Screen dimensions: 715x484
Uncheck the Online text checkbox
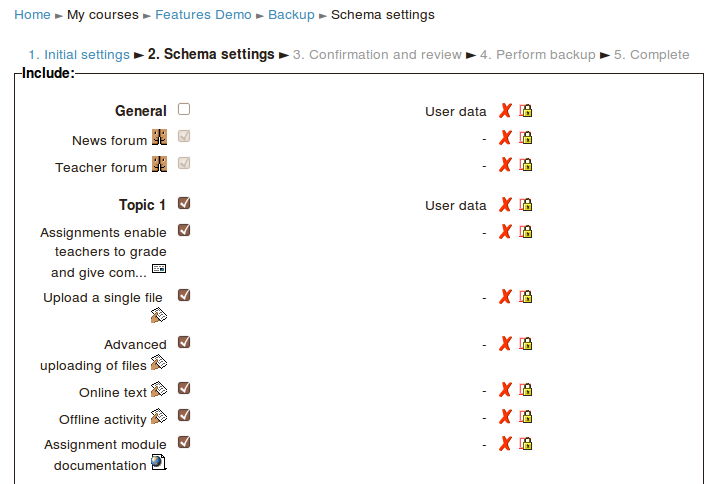[184, 388]
